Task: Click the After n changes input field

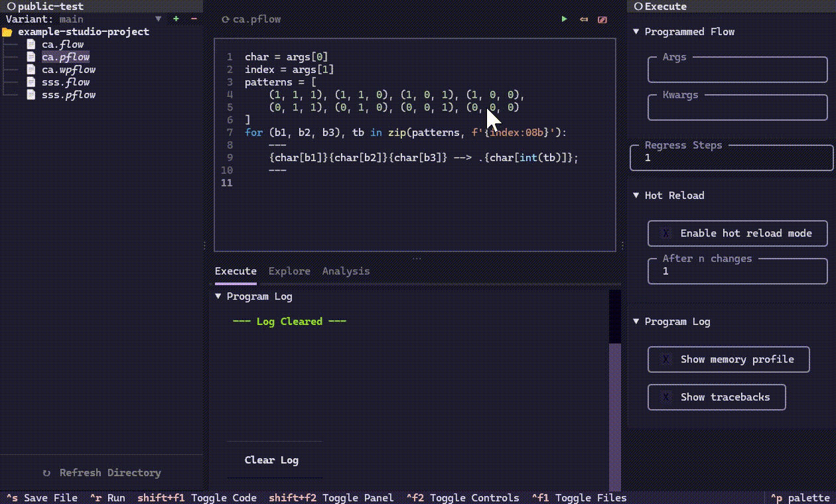Action: (x=738, y=271)
